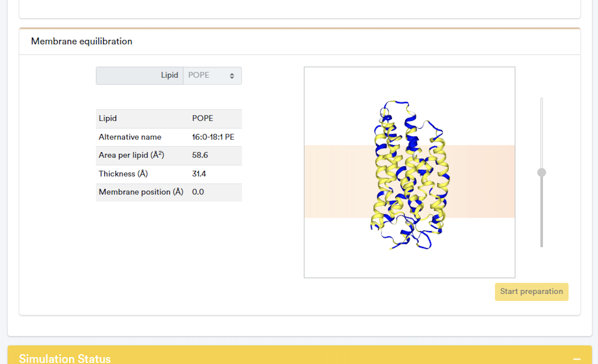Click the Area per lipid value 58.6
598x364 pixels.
click(200, 155)
